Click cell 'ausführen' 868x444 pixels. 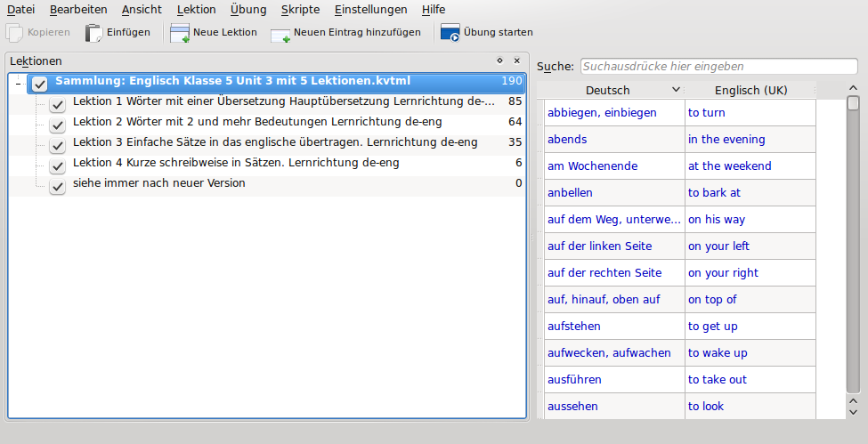pos(614,379)
